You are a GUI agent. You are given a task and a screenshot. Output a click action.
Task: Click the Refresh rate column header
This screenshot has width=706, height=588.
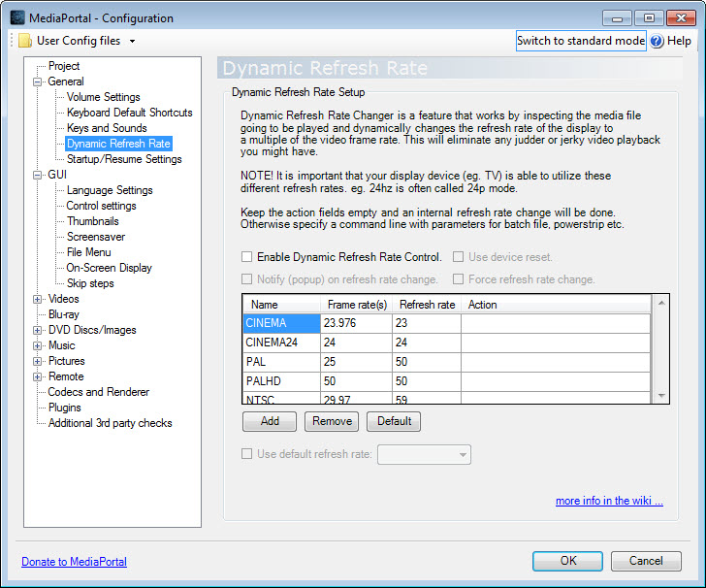427,305
